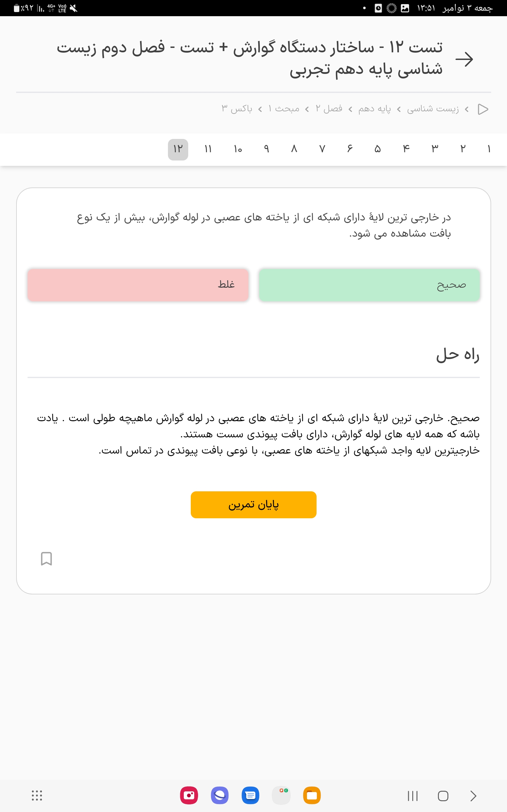Click the پایه دهم breadcrumb link

[x=374, y=109]
